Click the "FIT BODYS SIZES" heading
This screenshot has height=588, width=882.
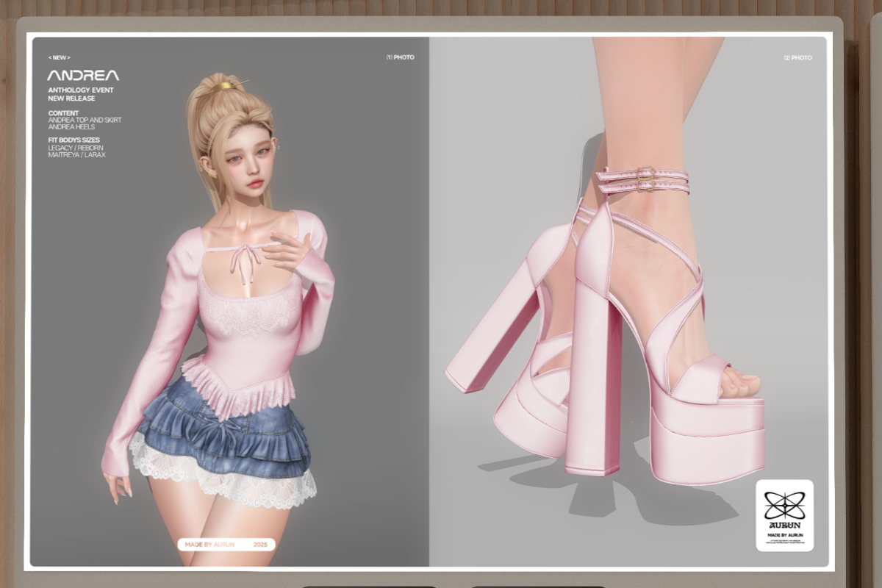click(73, 140)
